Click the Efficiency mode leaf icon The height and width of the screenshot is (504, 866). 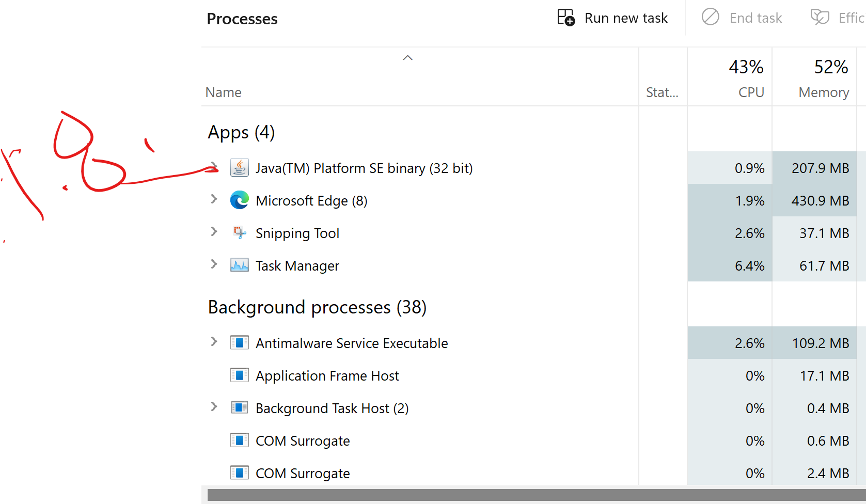[820, 18]
